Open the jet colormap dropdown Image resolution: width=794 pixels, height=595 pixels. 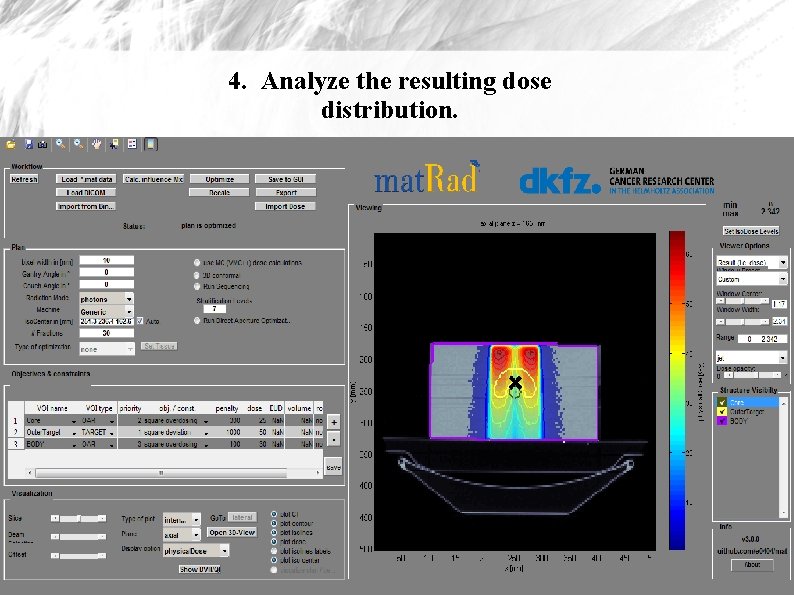[751, 358]
